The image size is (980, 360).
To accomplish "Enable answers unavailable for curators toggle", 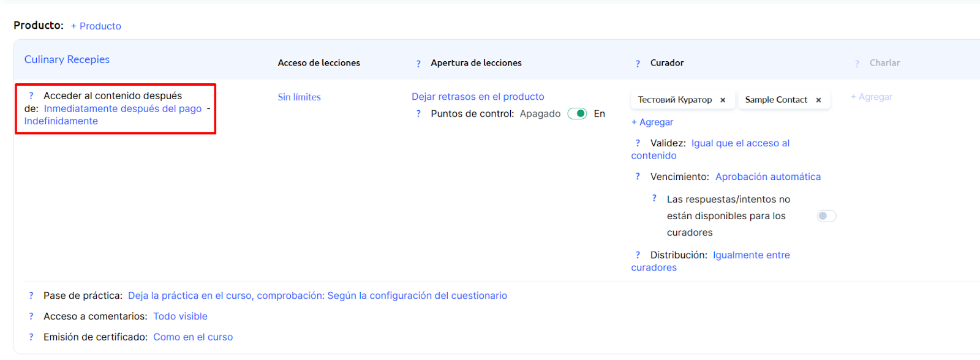I will click(x=826, y=216).
